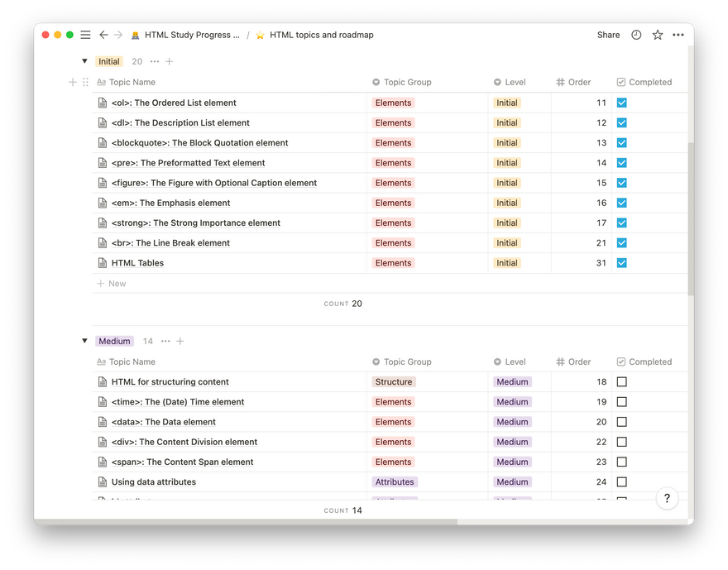Click the Attributes tag in data attributes row
Image resolution: width=728 pixels, height=570 pixels.
tap(395, 482)
